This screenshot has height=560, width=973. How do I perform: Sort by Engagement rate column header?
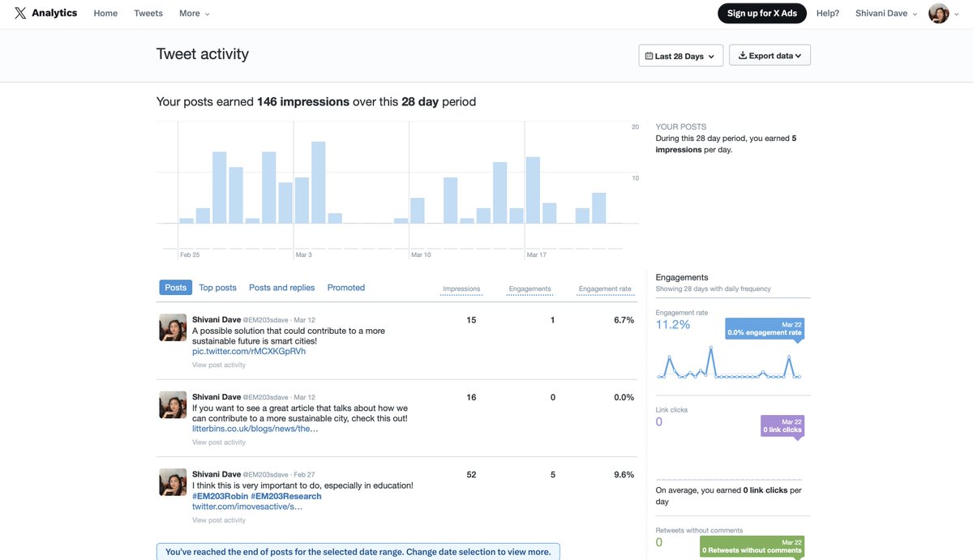[605, 289]
